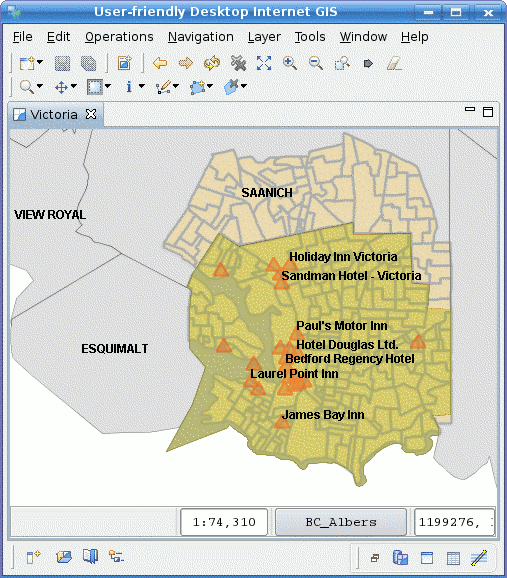Click the eraser icon in the toolbar
The image size is (507, 578).
[394, 63]
